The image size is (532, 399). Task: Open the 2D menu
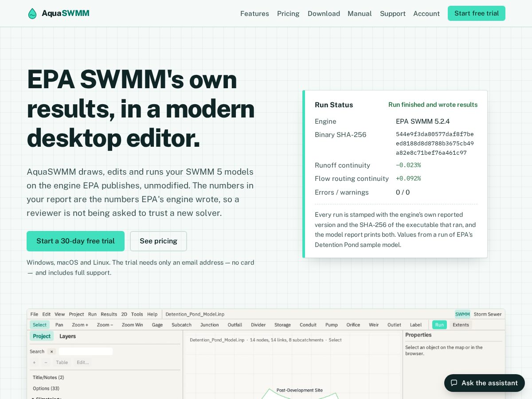tap(124, 314)
